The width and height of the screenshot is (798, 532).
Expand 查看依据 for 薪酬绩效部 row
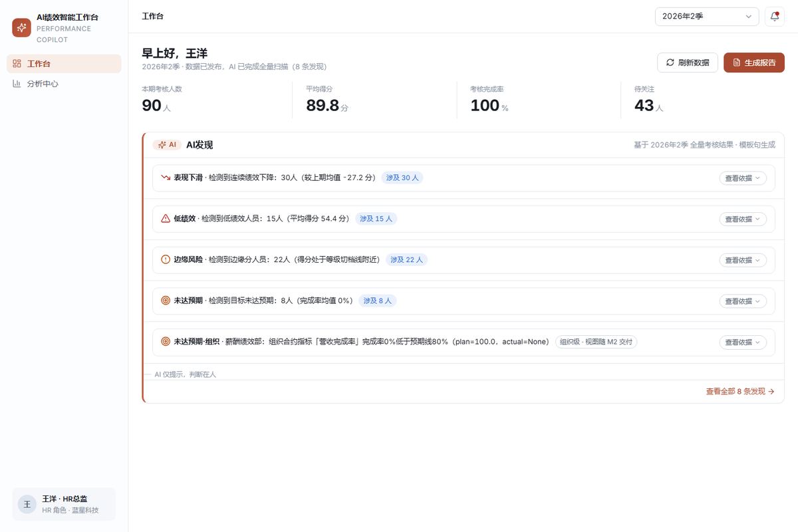[743, 342]
